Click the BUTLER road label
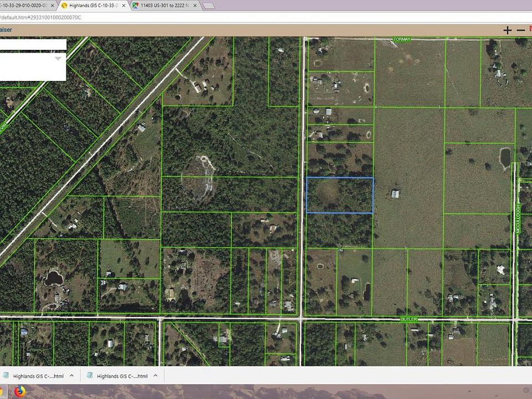 (x=409, y=319)
